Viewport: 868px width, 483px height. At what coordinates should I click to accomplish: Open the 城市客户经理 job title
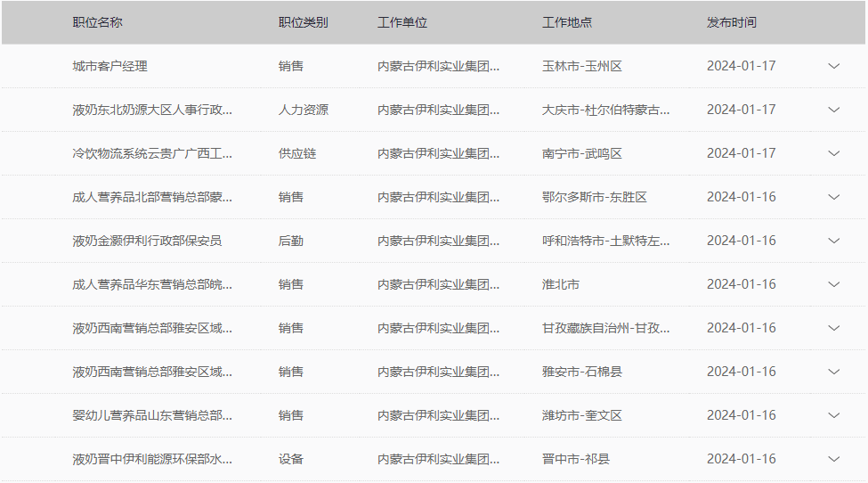click(x=110, y=67)
